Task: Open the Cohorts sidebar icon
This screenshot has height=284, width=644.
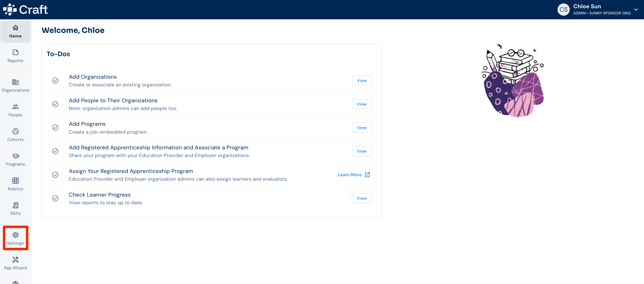Action: pyautogui.click(x=15, y=131)
